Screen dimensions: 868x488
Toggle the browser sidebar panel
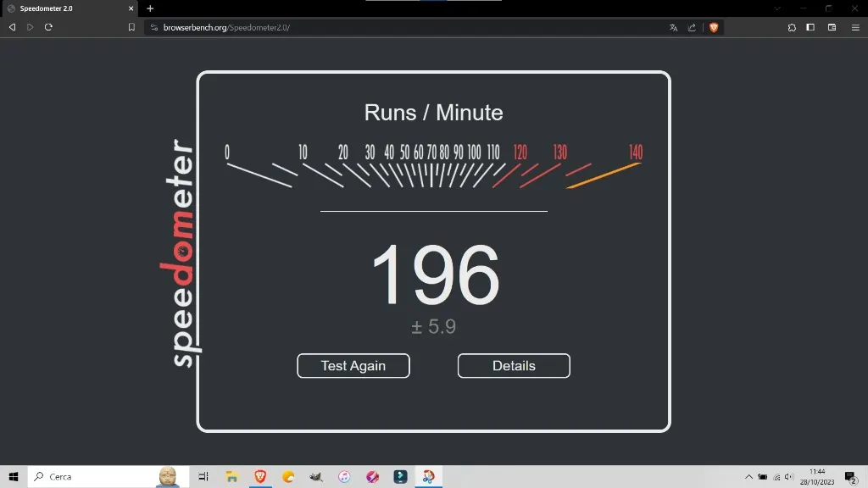click(x=810, y=28)
